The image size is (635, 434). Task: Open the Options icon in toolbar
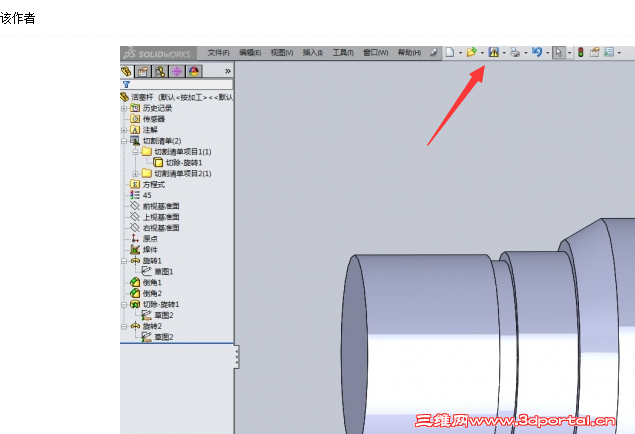coord(609,52)
